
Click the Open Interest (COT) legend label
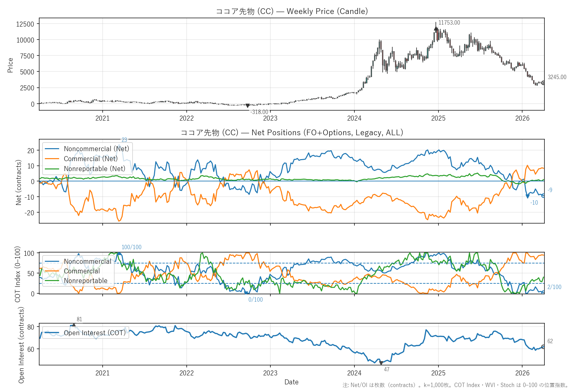click(95, 333)
